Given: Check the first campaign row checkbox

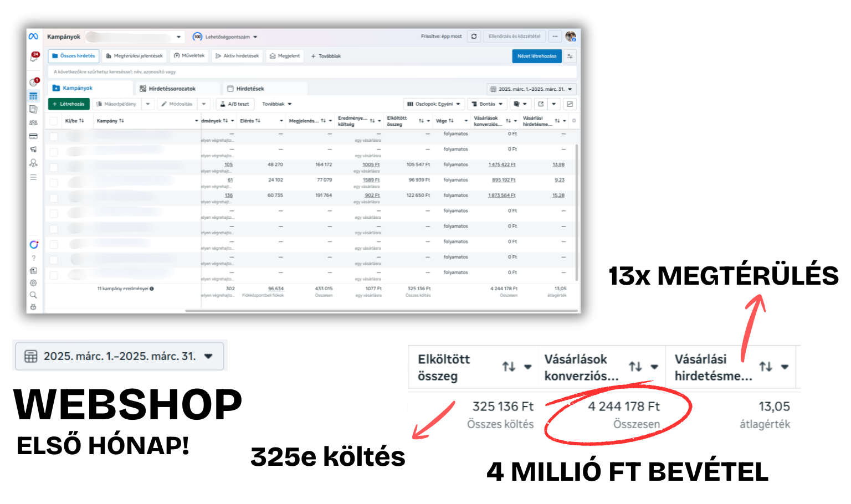Looking at the screenshot, I should 54,136.
